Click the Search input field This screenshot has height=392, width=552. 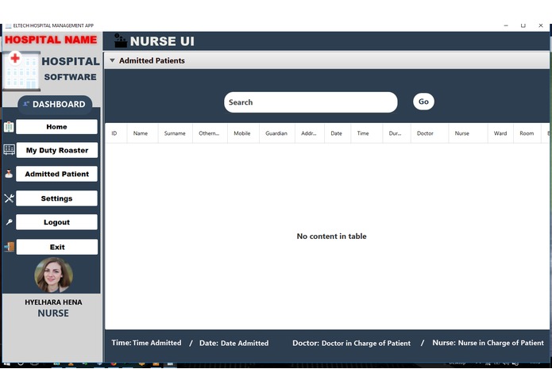[x=311, y=102]
